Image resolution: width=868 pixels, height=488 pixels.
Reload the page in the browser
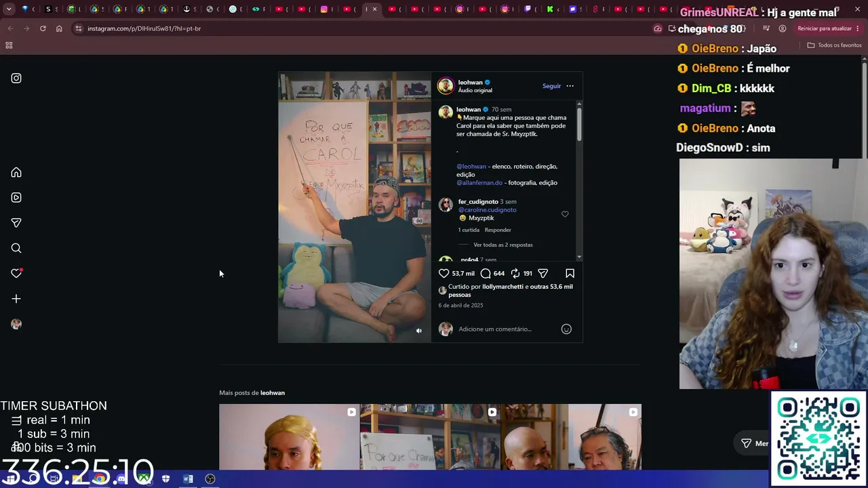[x=43, y=28]
